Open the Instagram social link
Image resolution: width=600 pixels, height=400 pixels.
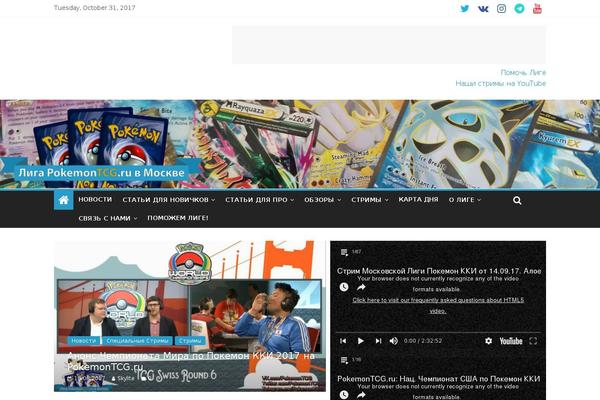point(501,8)
